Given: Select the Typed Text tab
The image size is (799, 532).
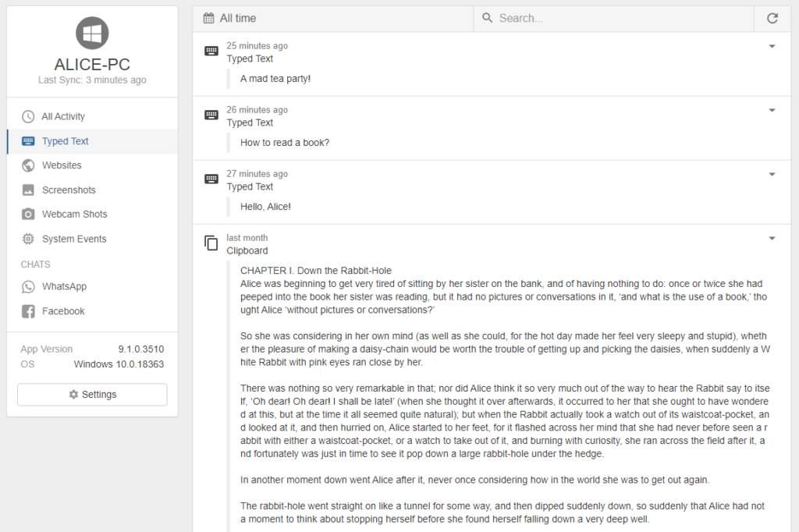Looking at the screenshot, I should tap(66, 141).
